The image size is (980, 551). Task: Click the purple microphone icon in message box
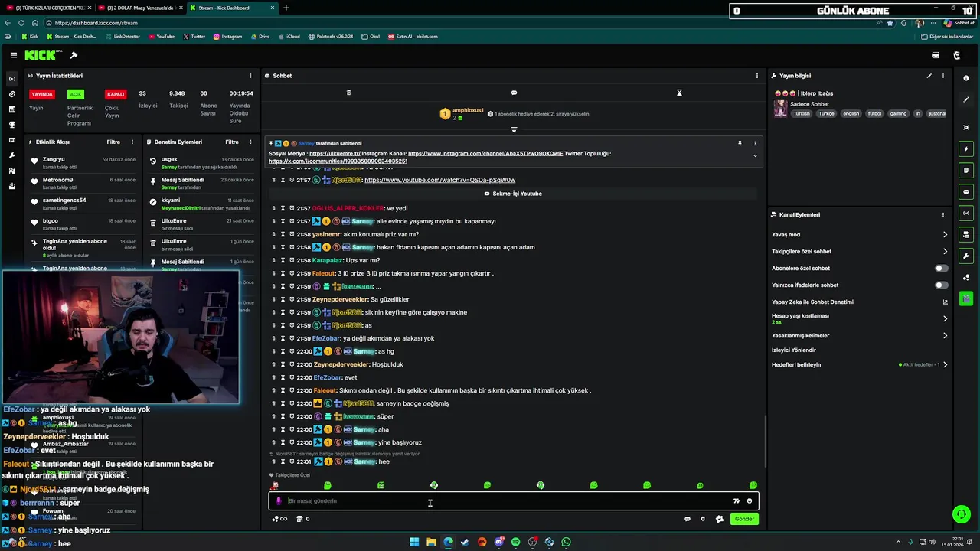click(279, 501)
